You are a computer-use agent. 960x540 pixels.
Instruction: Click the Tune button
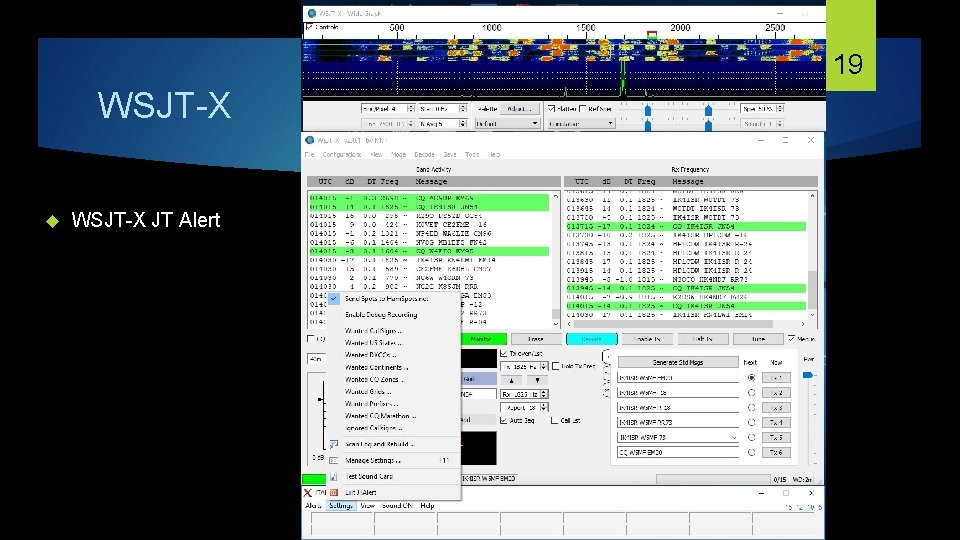tap(758, 339)
